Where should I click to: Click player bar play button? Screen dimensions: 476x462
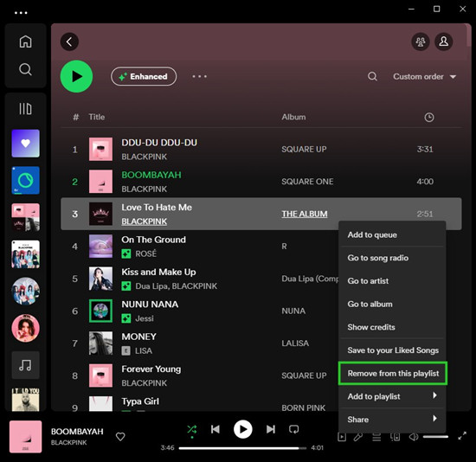243,429
